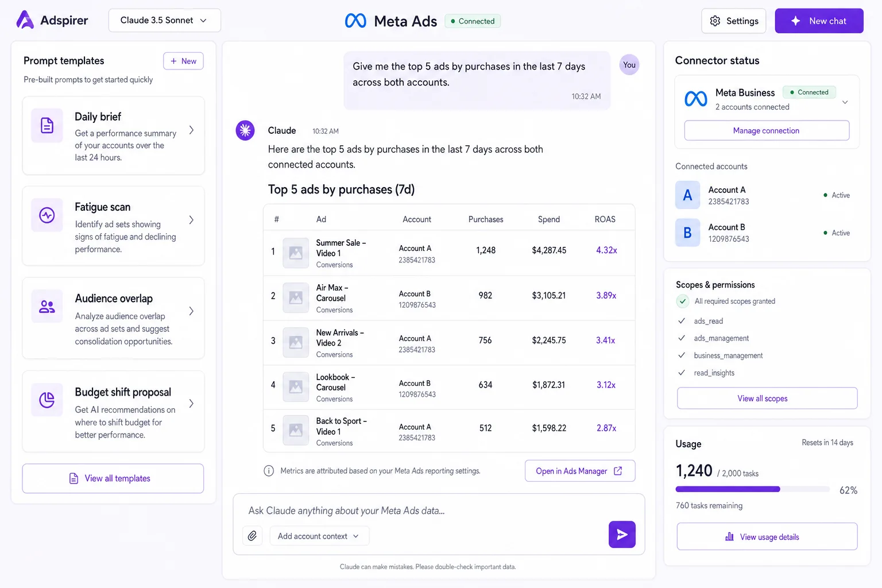Image resolution: width=882 pixels, height=588 pixels.
Task: Click Open in Ads Manager button
Action: [580, 471]
